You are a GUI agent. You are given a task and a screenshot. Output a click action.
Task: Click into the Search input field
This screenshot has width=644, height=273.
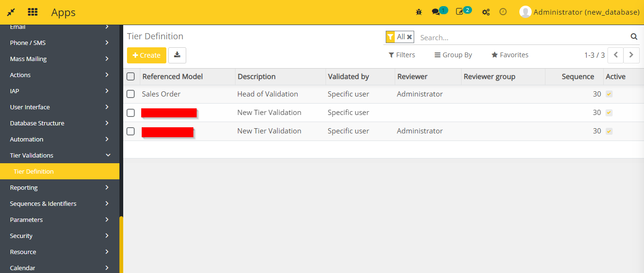coord(521,37)
